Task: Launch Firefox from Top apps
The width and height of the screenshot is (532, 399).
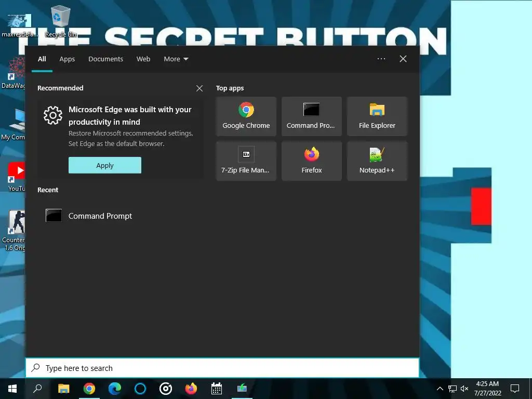Action: coord(312,161)
